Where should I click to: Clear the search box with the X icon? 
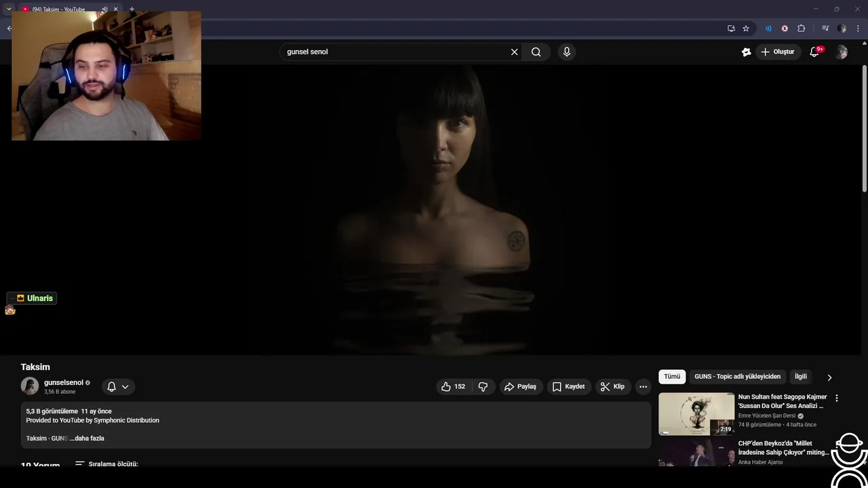point(514,52)
